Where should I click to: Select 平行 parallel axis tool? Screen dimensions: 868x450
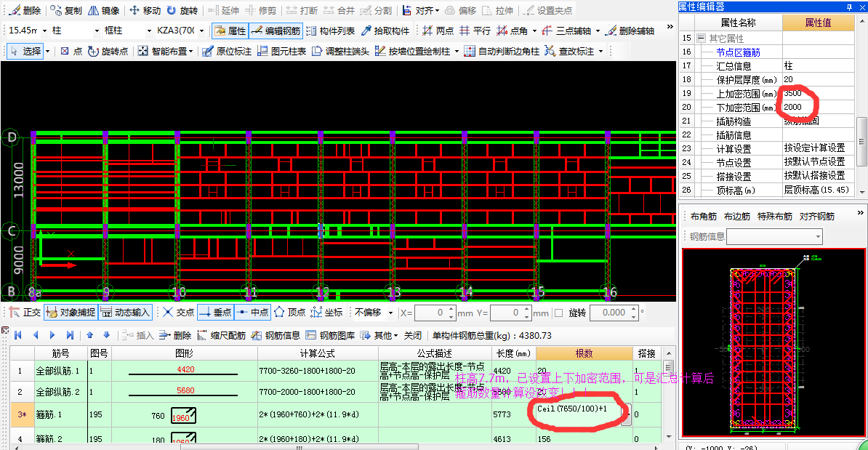coord(475,31)
